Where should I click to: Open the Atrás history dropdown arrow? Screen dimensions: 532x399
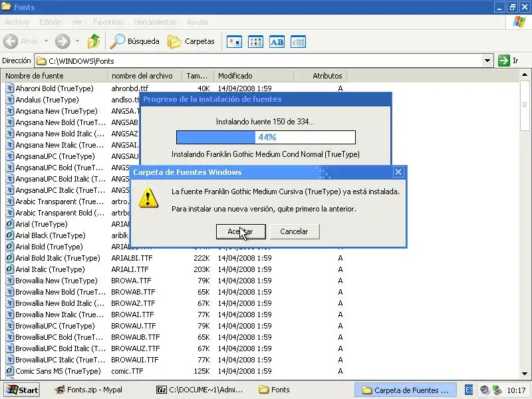(x=46, y=41)
